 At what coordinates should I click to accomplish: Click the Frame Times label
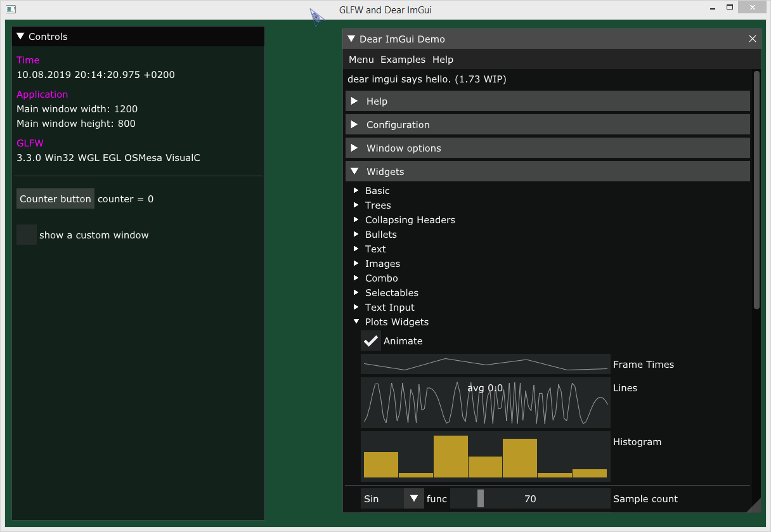[x=644, y=364]
